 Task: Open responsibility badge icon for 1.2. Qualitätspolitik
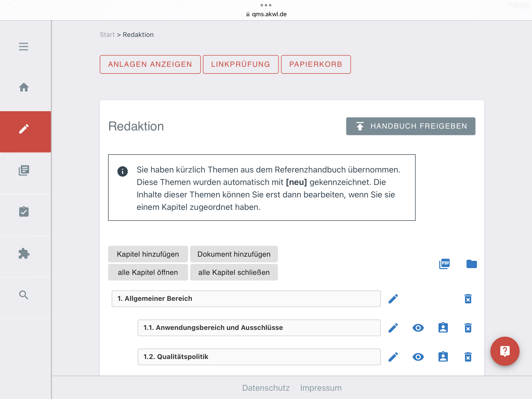[x=443, y=357]
